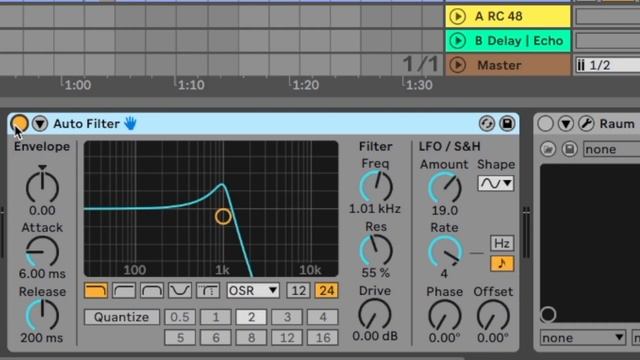Select quantize value 3

287,317
